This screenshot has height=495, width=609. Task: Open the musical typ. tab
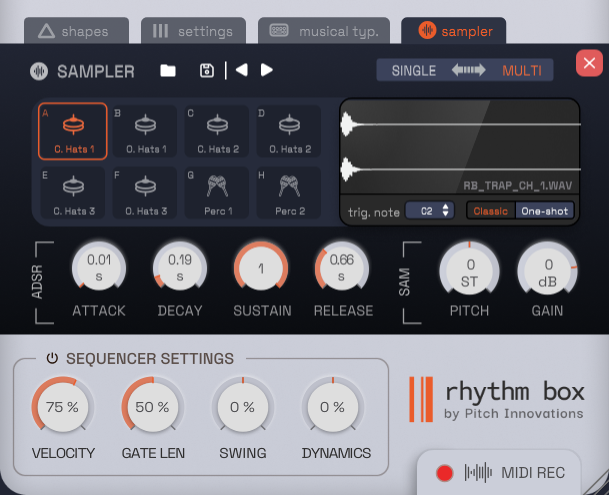[x=324, y=31]
